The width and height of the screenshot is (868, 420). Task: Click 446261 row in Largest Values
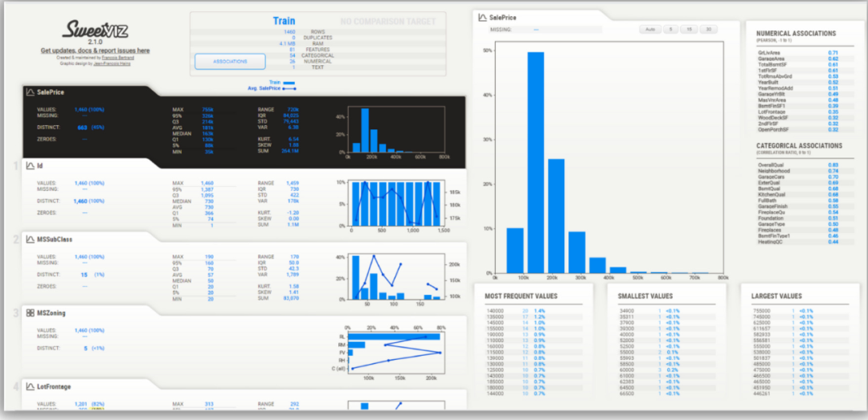(800, 393)
